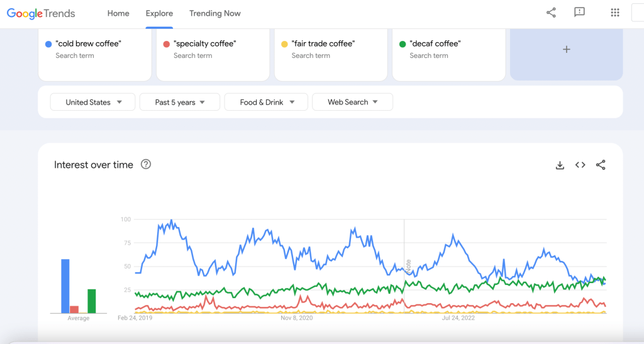Share the Interest over time chart
The width and height of the screenshot is (644, 344).
(x=601, y=165)
